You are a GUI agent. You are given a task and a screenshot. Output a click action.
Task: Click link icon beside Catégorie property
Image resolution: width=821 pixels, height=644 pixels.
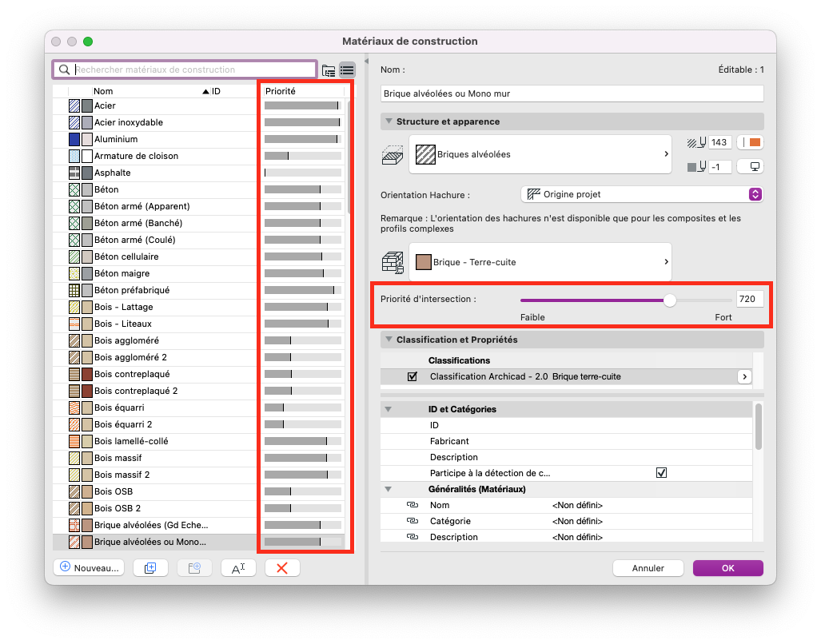click(x=412, y=521)
